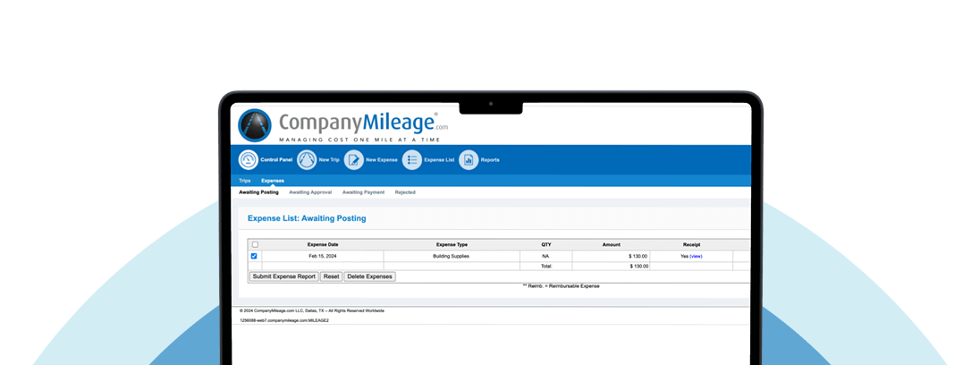This screenshot has width=980, height=365.
Task: Open the Expense List bullet-list icon
Action: [x=411, y=160]
